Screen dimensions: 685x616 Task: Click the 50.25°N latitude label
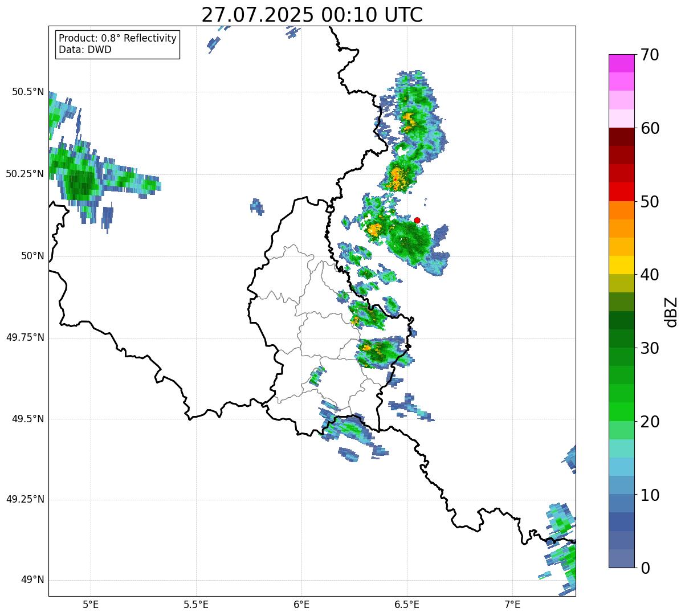25,174
